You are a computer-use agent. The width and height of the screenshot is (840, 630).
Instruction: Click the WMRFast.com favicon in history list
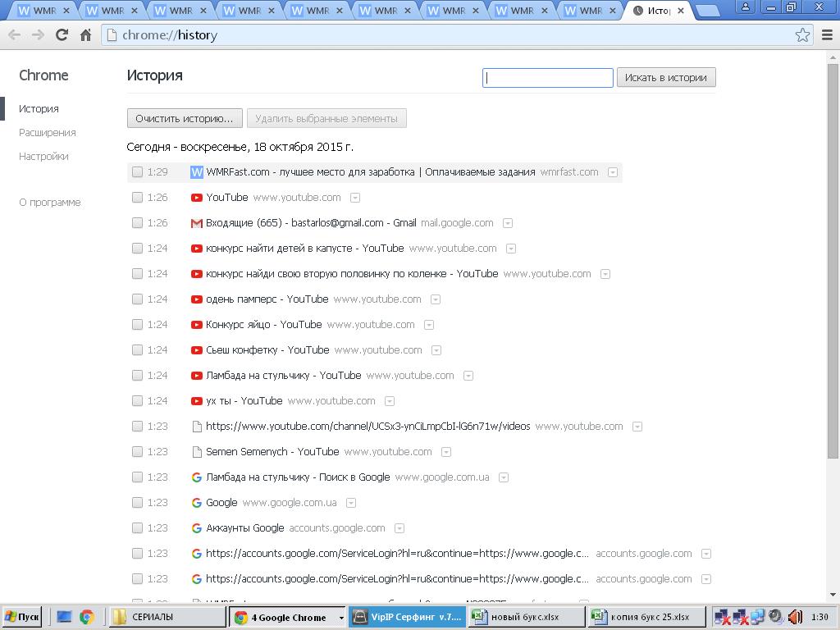(197, 172)
